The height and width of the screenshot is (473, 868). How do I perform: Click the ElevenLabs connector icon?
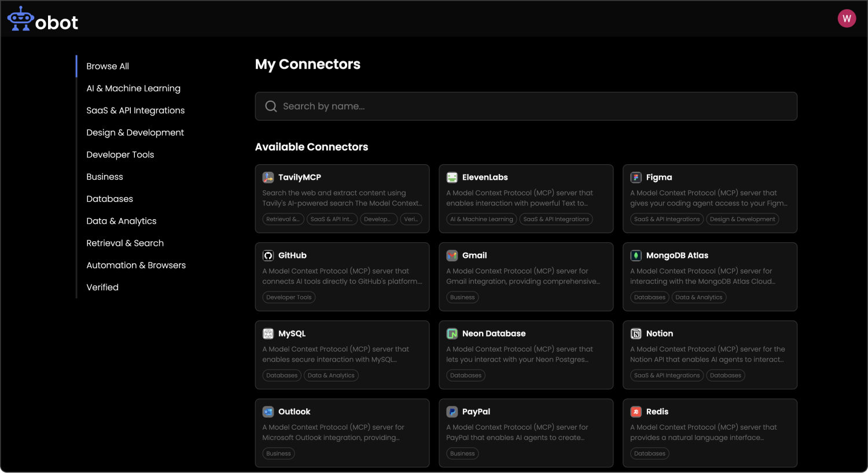click(x=452, y=178)
